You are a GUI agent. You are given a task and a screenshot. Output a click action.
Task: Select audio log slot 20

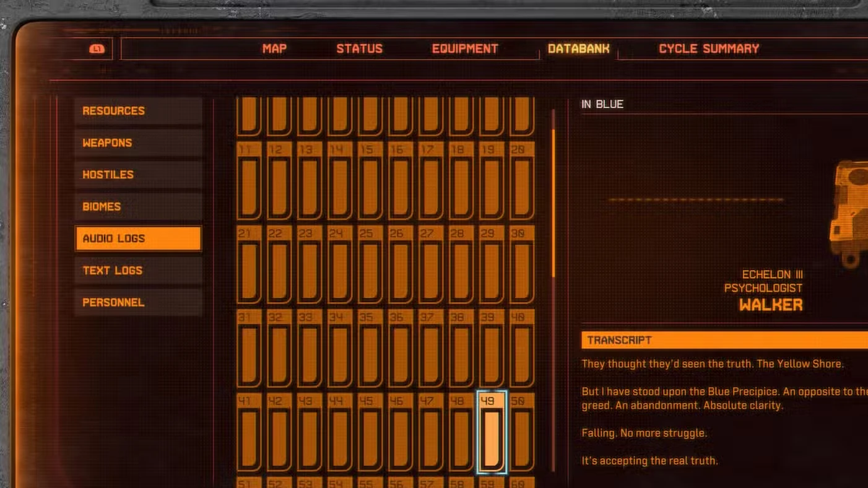522,181
